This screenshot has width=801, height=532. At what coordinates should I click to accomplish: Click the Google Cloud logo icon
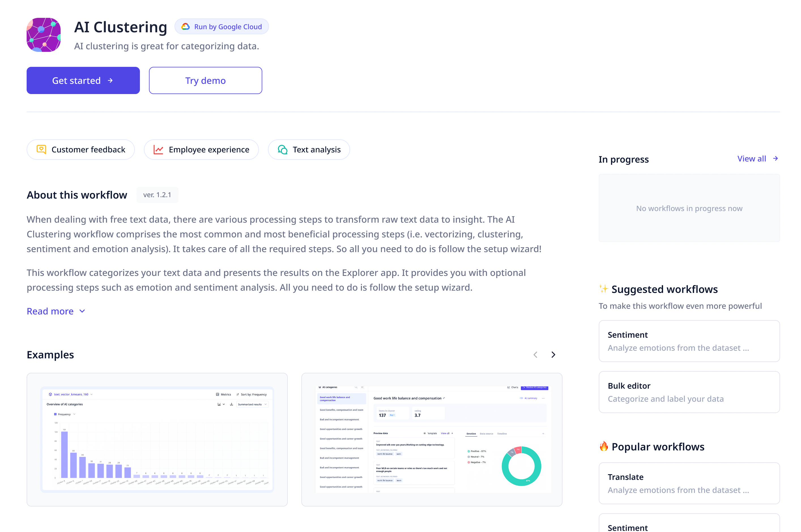click(185, 26)
